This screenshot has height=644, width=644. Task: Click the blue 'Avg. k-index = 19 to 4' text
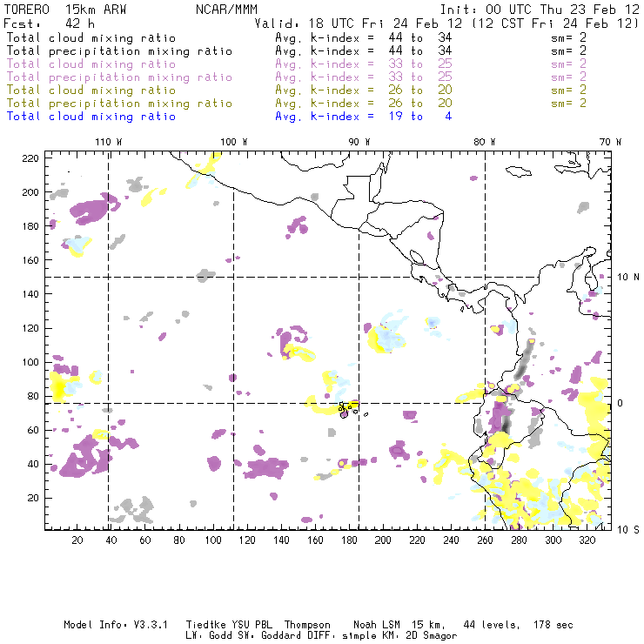coord(364,117)
